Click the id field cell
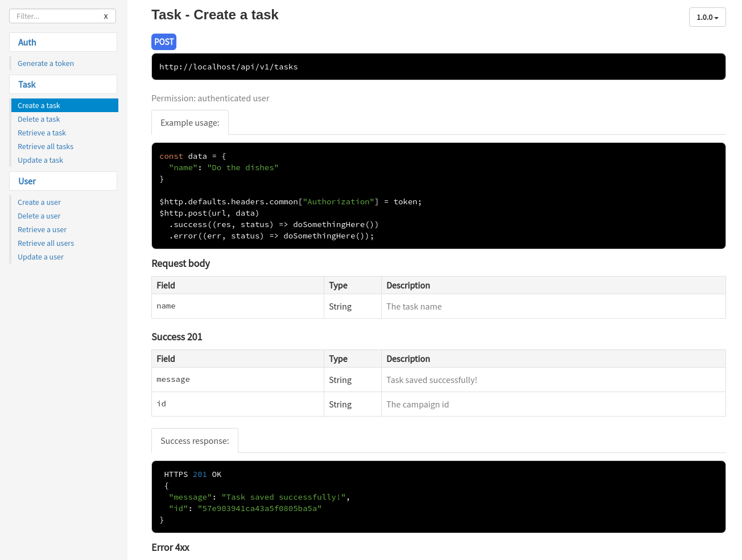 (x=238, y=404)
